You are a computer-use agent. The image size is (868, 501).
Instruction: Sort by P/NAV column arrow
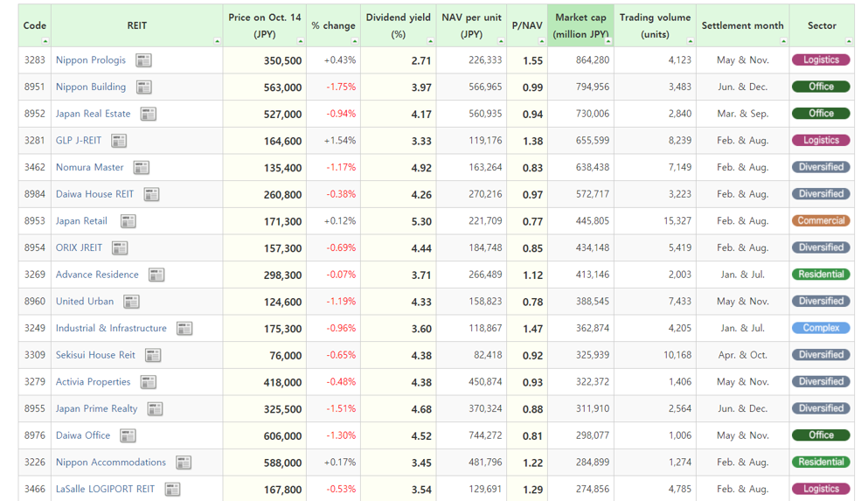click(542, 41)
